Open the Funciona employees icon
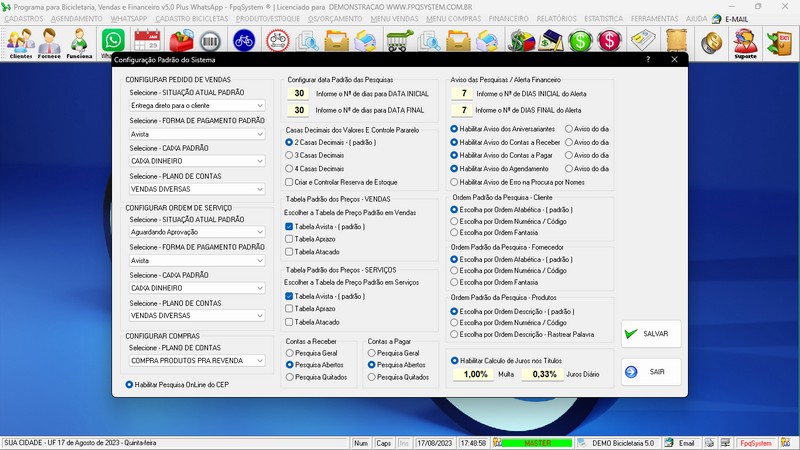This screenshot has width=800, height=450. tap(79, 43)
